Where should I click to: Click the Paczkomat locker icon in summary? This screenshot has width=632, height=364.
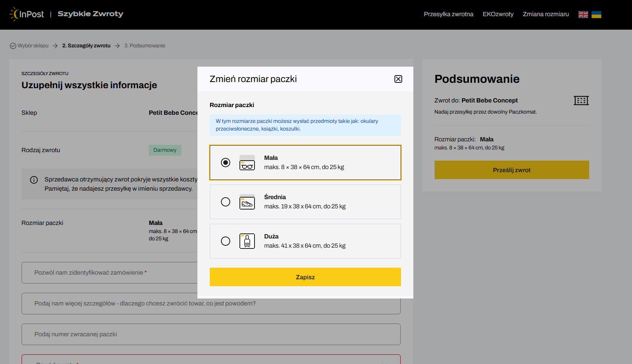point(581,101)
